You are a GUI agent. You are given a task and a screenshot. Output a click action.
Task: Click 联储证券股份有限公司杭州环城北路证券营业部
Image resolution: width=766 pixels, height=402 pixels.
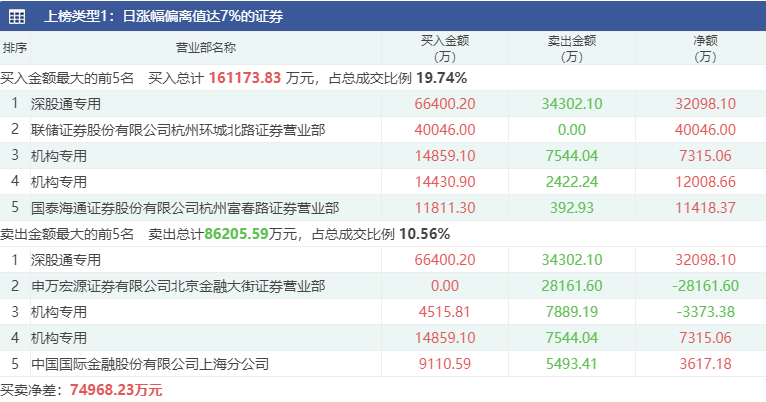[x=178, y=130]
